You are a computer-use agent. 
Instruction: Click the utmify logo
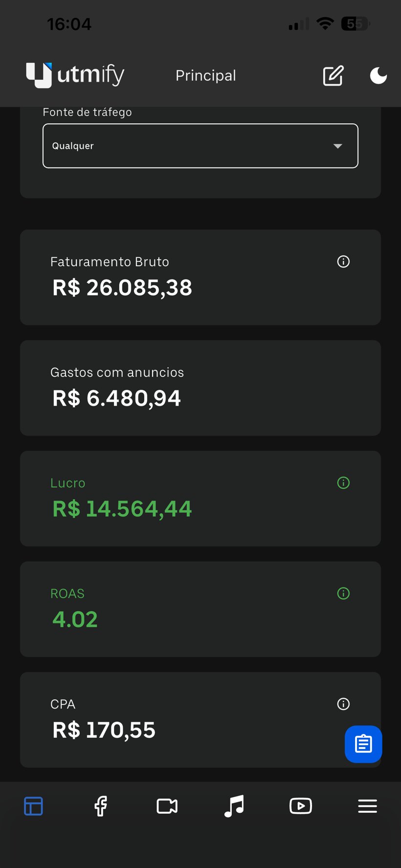(75, 75)
